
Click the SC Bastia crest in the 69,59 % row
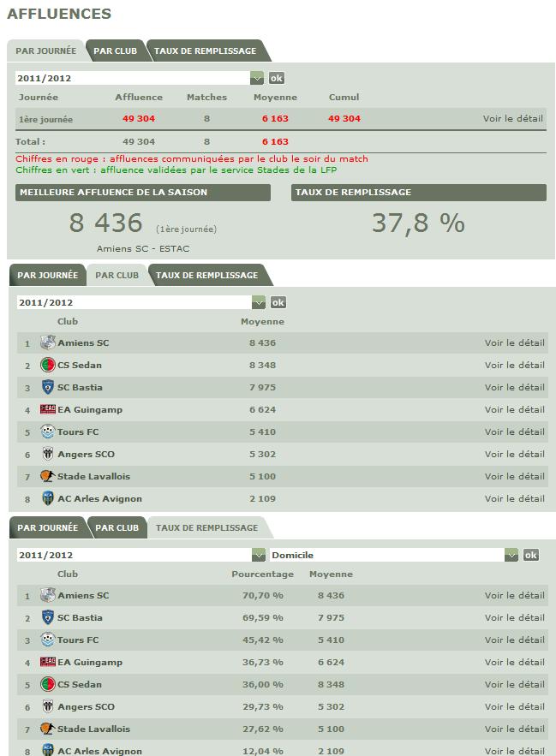[48, 617]
